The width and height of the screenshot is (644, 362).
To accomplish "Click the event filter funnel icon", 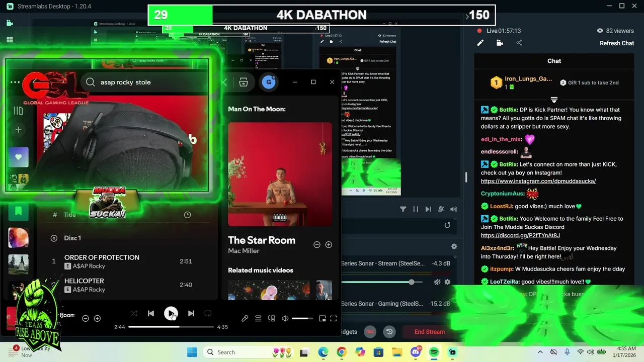I will pyautogui.click(x=403, y=209).
